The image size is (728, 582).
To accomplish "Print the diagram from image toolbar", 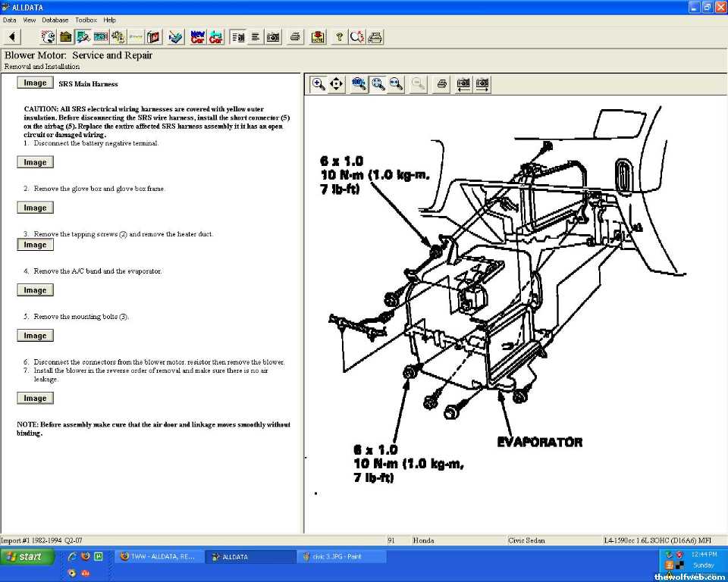I will pos(441,84).
